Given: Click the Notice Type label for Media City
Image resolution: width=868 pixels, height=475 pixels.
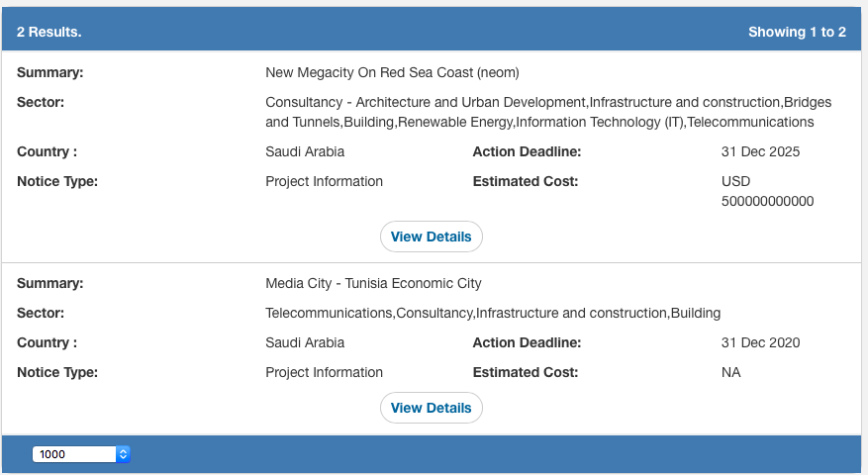Looking at the screenshot, I should click(57, 372).
